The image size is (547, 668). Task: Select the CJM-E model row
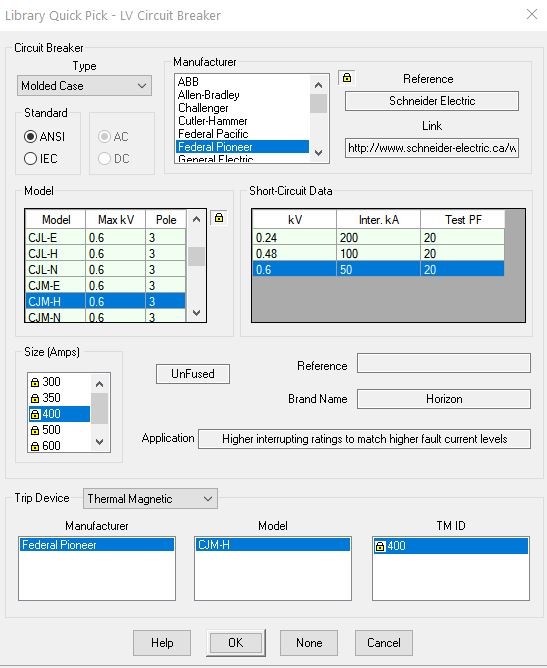[105, 285]
